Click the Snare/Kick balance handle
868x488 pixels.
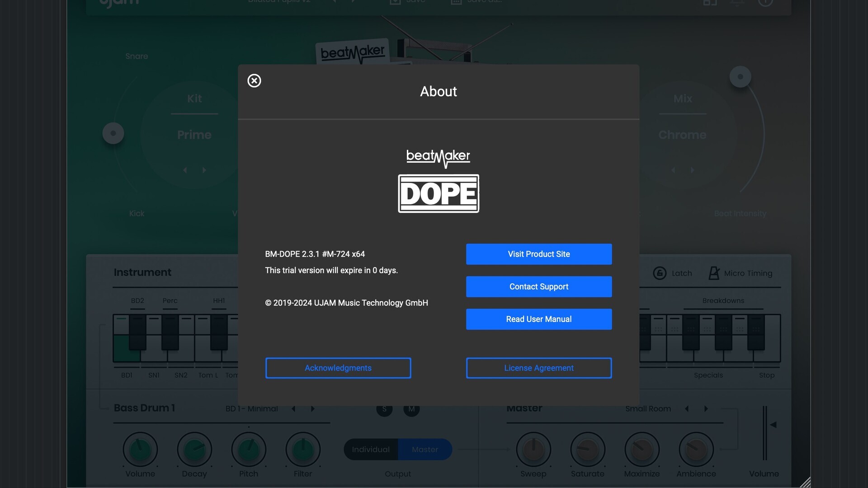113,133
